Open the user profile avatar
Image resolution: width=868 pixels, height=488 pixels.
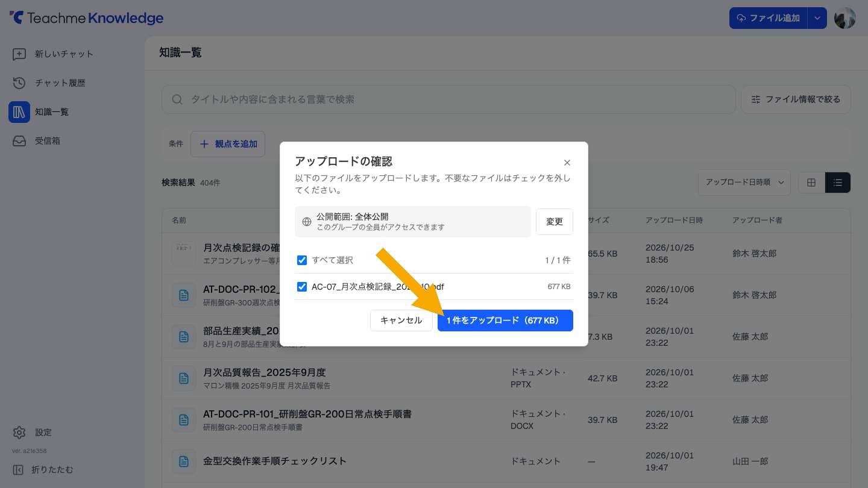pos(845,18)
